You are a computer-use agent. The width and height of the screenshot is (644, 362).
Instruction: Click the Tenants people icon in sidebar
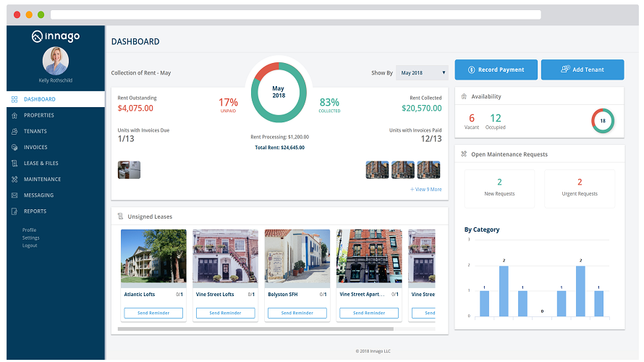point(15,131)
